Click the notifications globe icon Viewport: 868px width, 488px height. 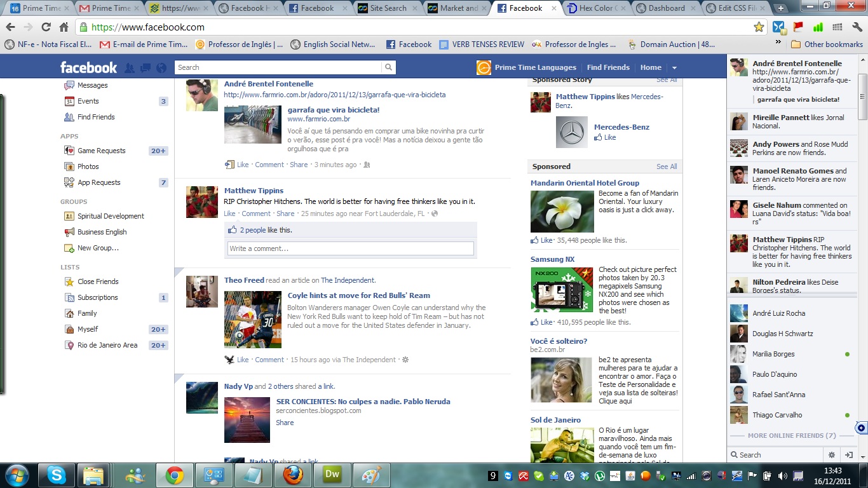tap(161, 68)
